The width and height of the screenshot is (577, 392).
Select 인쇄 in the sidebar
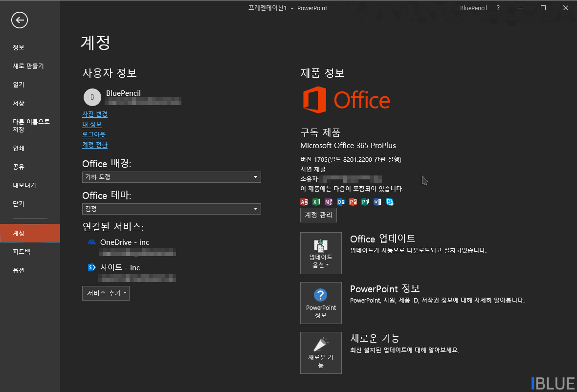[30, 148]
